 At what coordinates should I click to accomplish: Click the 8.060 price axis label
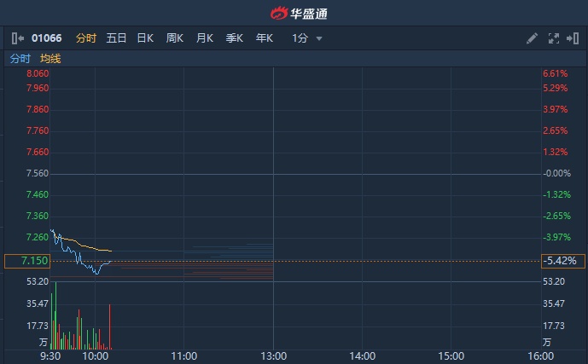point(38,74)
